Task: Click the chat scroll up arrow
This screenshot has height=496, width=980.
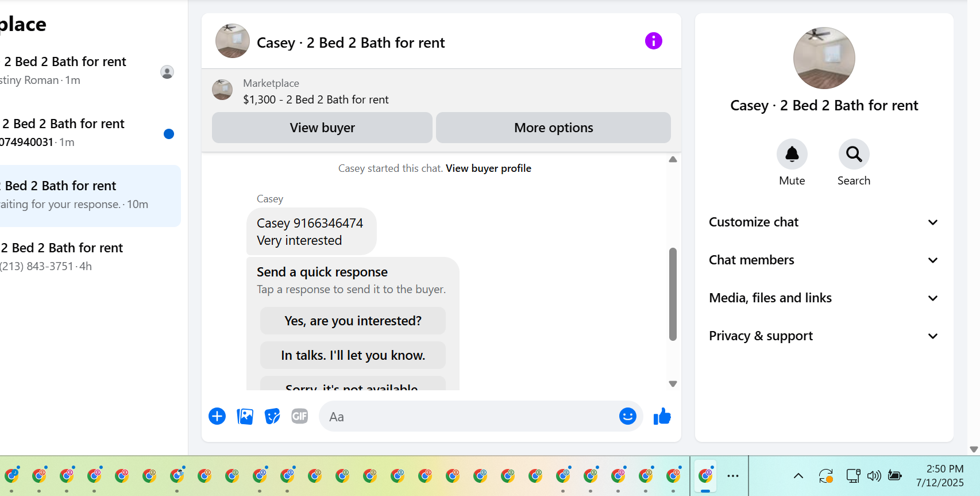Action: [x=673, y=159]
